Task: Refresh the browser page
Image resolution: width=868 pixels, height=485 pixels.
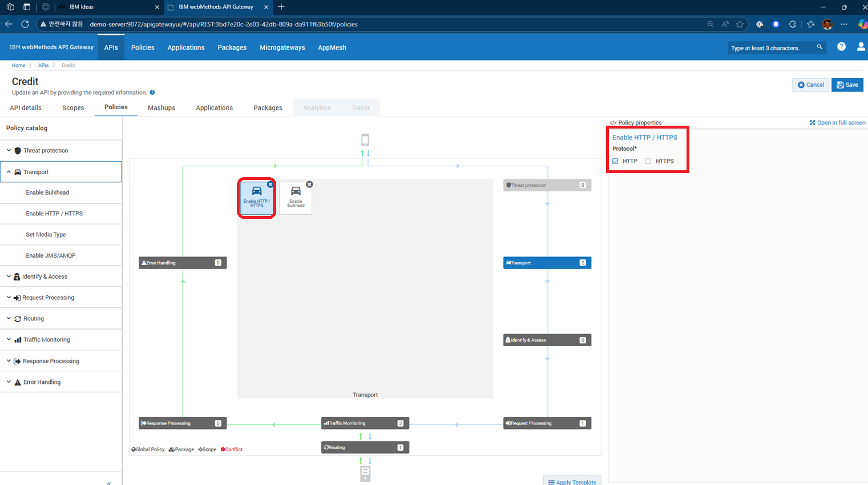Action: [25, 24]
